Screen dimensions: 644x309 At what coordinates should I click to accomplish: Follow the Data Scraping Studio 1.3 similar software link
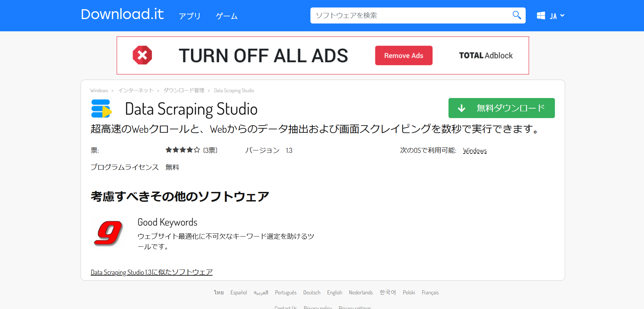click(151, 272)
